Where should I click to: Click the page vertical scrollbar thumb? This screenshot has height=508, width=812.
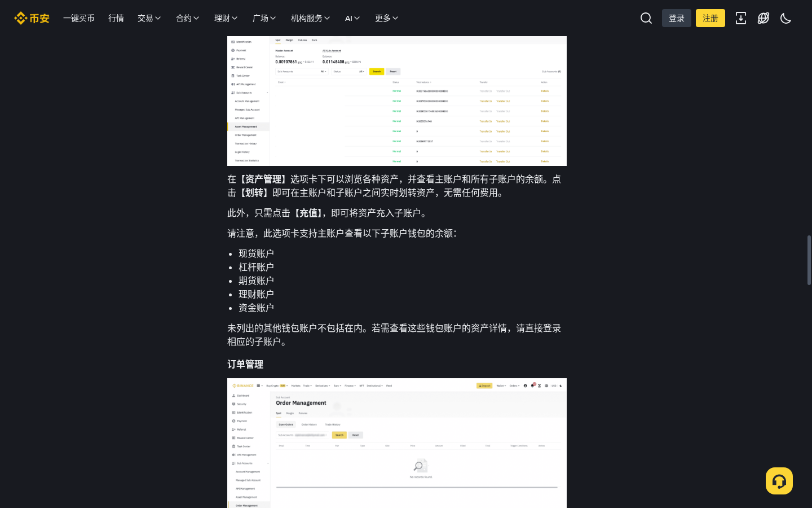click(x=809, y=260)
